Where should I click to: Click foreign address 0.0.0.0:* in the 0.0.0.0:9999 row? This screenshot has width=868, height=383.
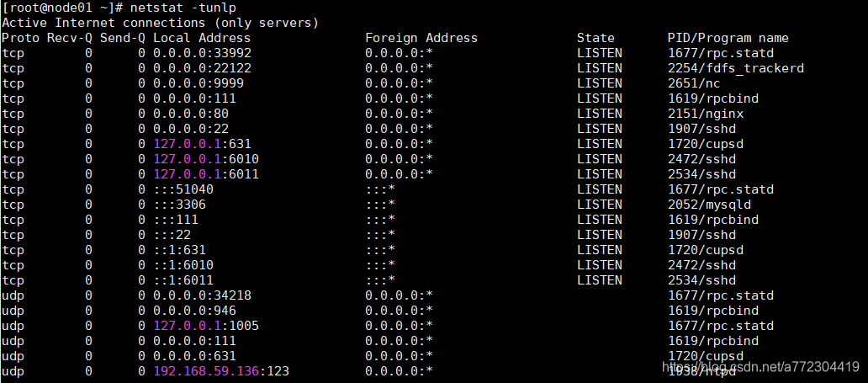click(399, 83)
